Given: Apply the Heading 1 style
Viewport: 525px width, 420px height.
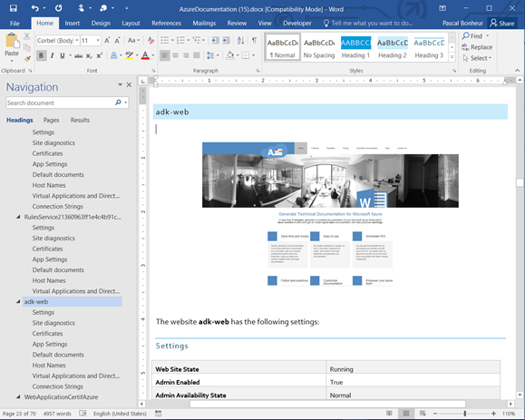Looking at the screenshot, I should click(355, 48).
